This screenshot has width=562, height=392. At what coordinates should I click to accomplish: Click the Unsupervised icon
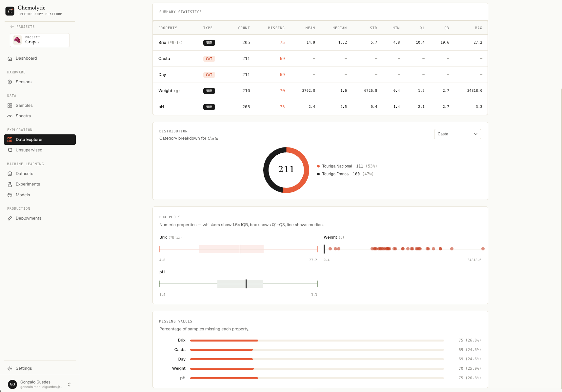(x=10, y=150)
